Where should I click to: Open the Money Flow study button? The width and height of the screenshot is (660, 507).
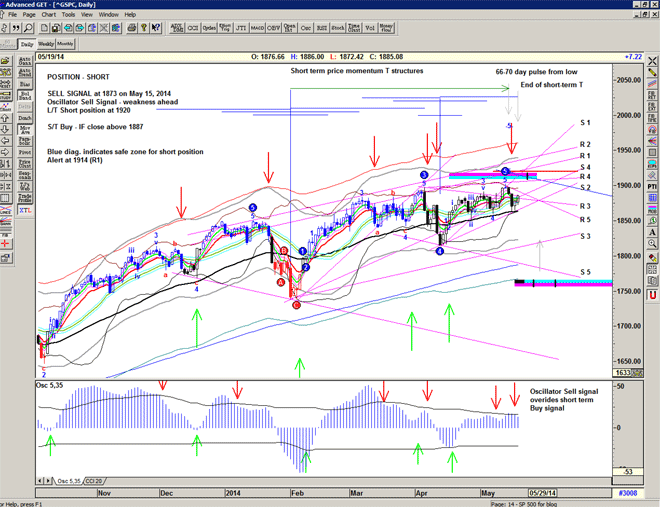(x=387, y=30)
